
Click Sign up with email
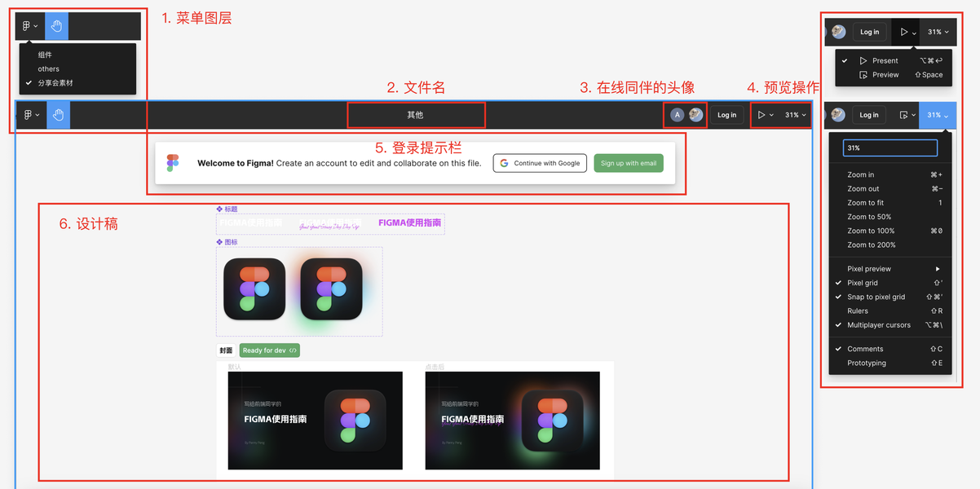coord(629,163)
